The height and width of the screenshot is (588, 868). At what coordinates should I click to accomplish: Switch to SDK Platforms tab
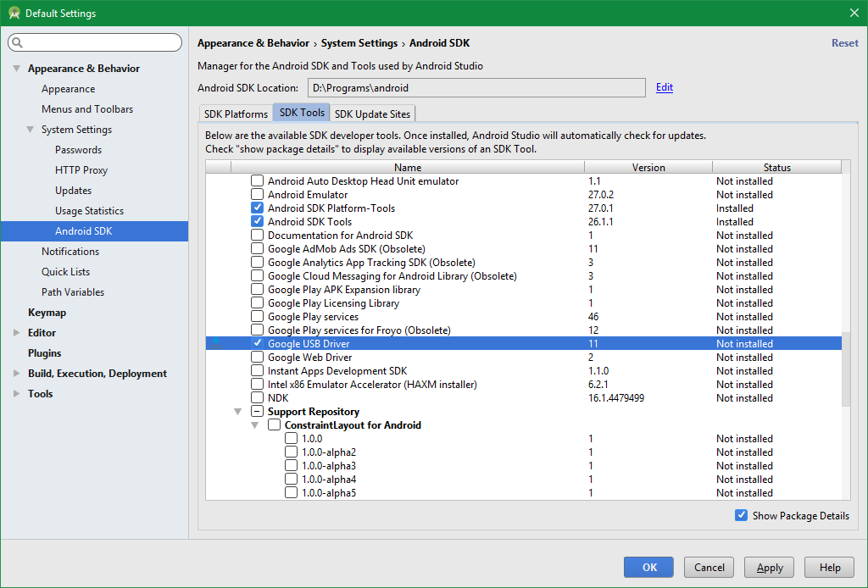click(x=236, y=114)
